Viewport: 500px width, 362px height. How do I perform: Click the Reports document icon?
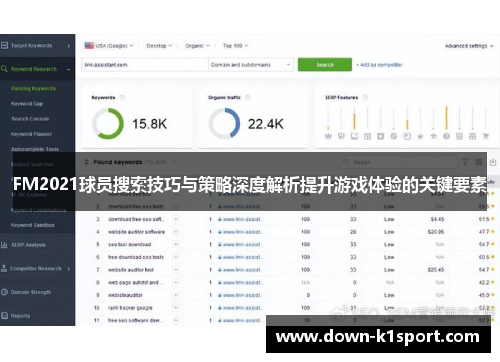tap(4, 315)
